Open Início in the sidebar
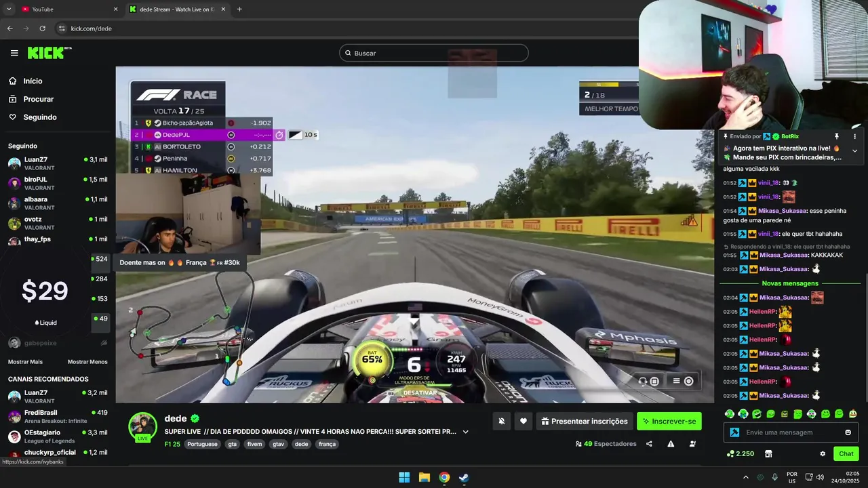868x488 pixels. pyautogui.click(x=33, y=81)
